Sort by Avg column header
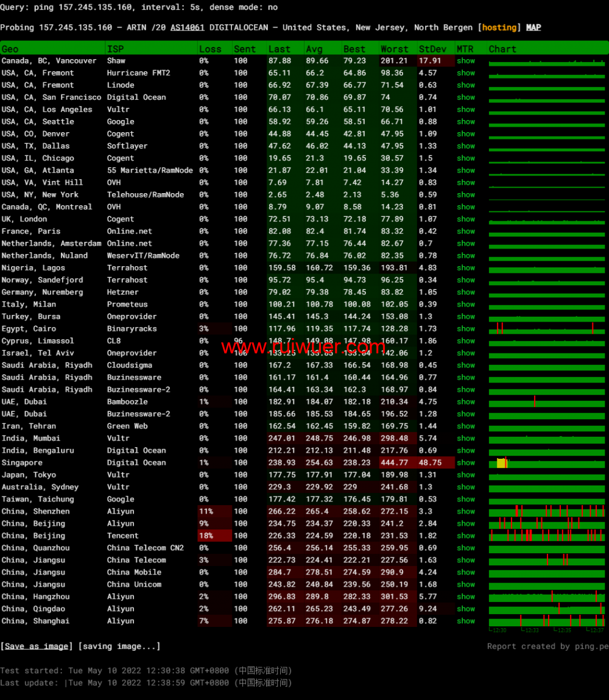The width and height of the screenshot is (609, 700). click(314, 49)
